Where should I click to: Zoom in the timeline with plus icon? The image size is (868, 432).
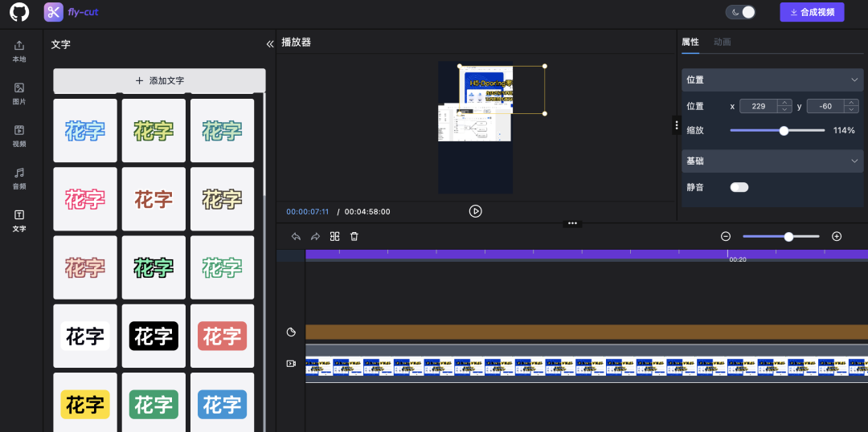pyautogui.click(x=837, y=236)
